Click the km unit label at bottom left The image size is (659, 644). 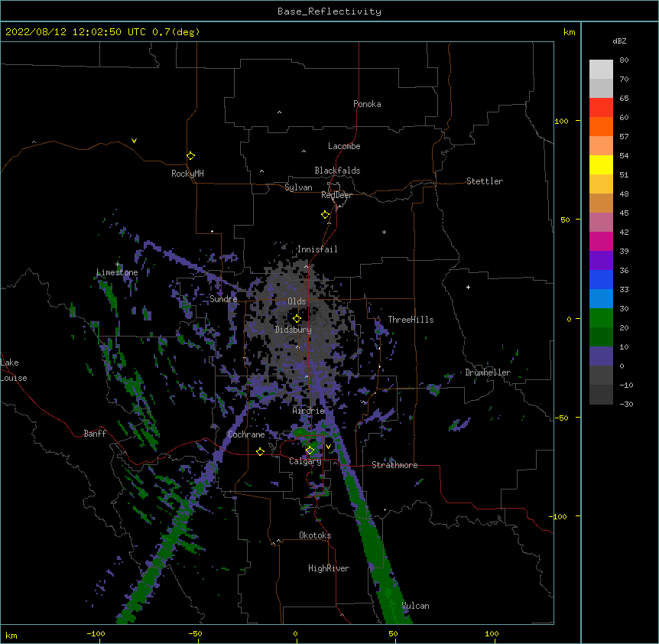(11, 635)
